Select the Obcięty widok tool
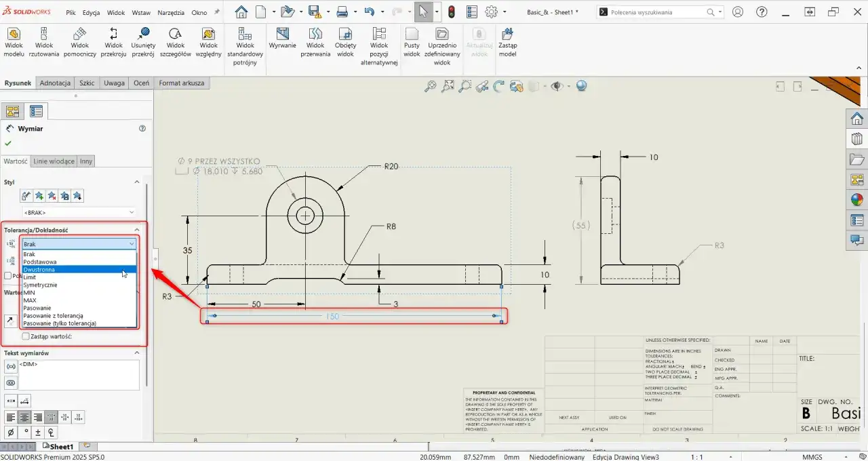 (345, 42)
